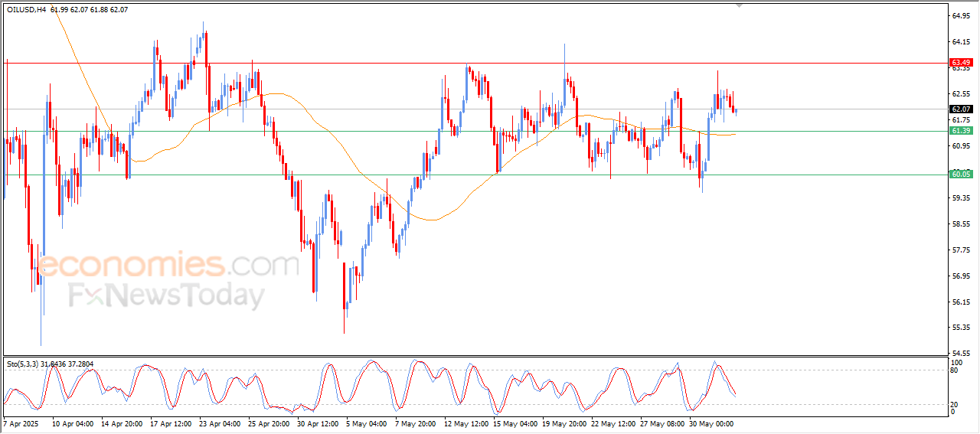980x434 pixels.
Task: Click the 64.15 price axis label
Action: (x=961, y=41)
